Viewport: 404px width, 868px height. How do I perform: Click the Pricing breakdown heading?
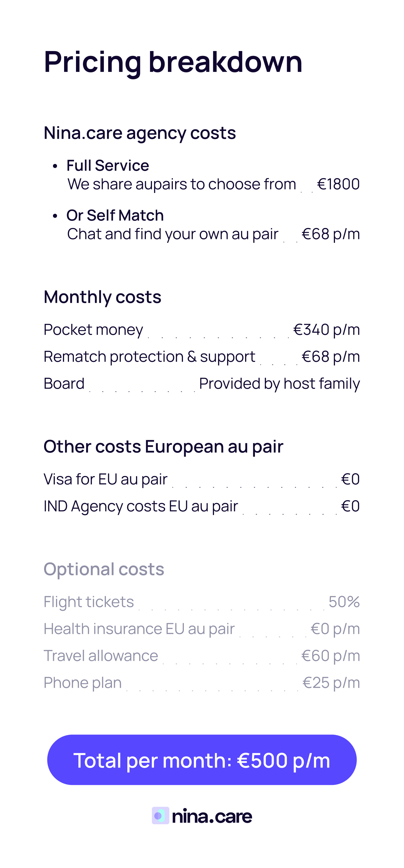[x=173, y=62]
